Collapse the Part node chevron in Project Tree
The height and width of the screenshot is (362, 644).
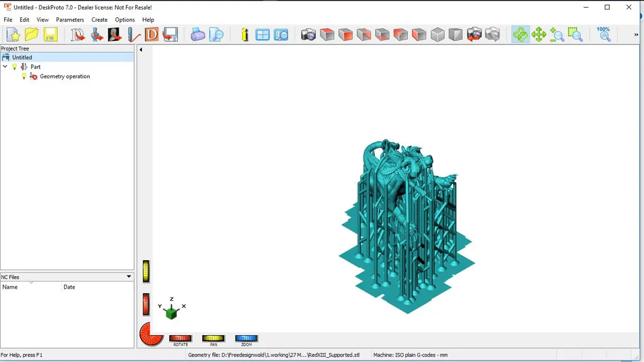5,66
